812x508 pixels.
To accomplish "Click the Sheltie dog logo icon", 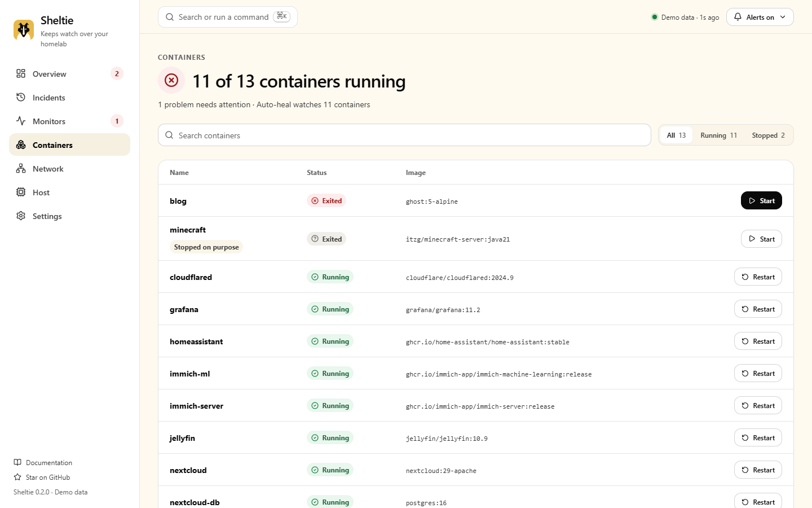I will pos(24,30).
